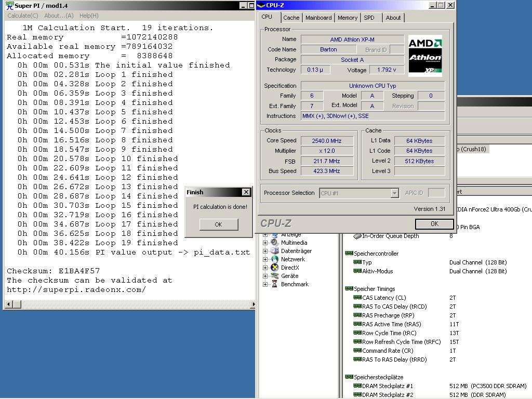Image resolution: width=532 pixels, height=399 pixels.
Task: Click OK in the CPU-Z window
Action: [434, 224]
